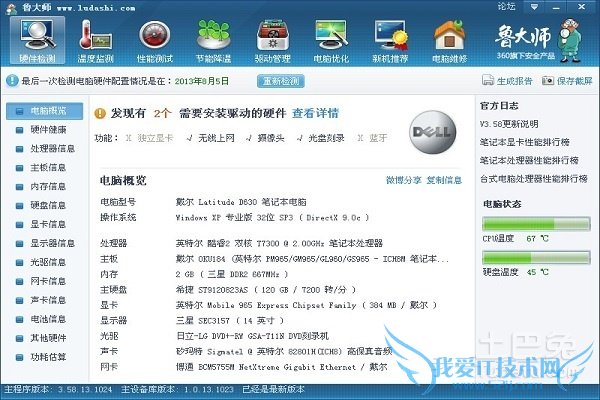600x400 pixels.
Task: Open 驱动管理 driver management icon
Action: click(272, 40)
